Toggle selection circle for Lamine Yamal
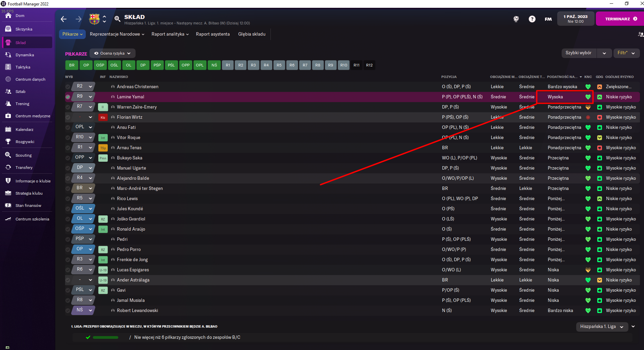The height and width of the screenshot is (350, 644). pos(68,97)
